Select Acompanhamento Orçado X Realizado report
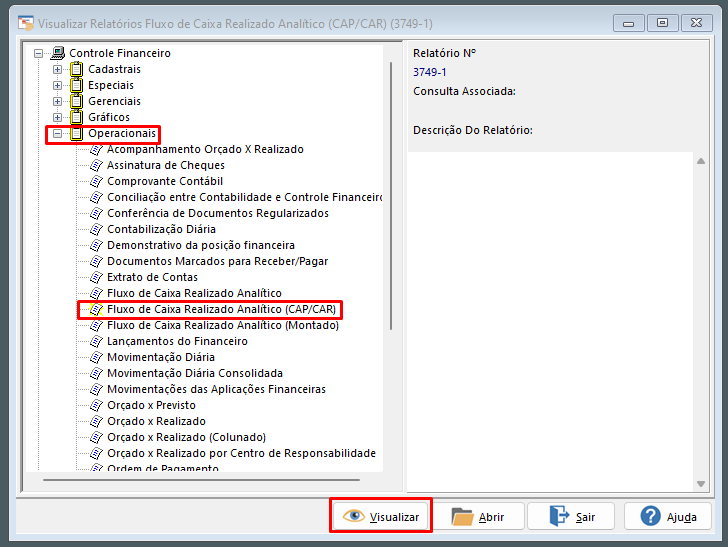 (205, 150)
